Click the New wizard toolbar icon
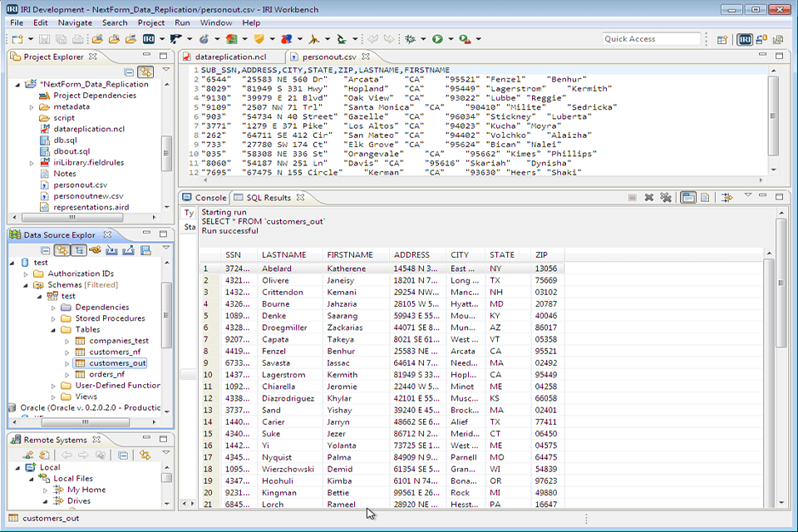This screenshot has height=532, width=798. (17, 39)
